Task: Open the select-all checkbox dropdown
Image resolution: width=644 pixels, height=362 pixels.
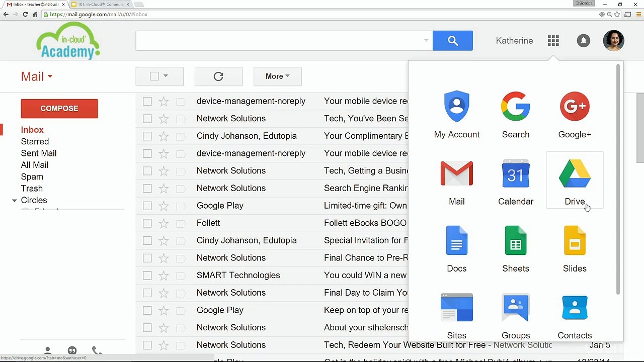Action: 166,76
